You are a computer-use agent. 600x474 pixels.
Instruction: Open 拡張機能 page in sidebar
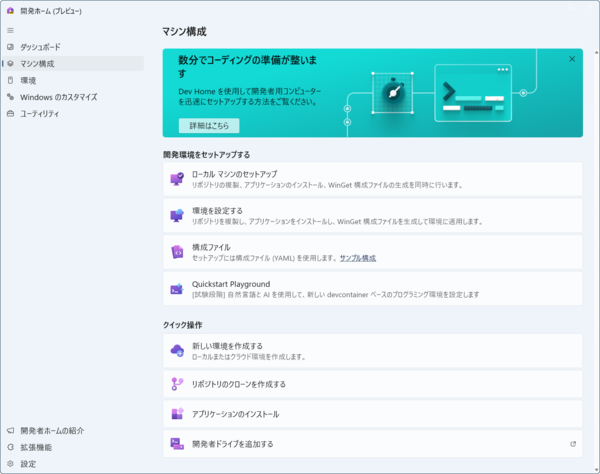tap(73, 447)
